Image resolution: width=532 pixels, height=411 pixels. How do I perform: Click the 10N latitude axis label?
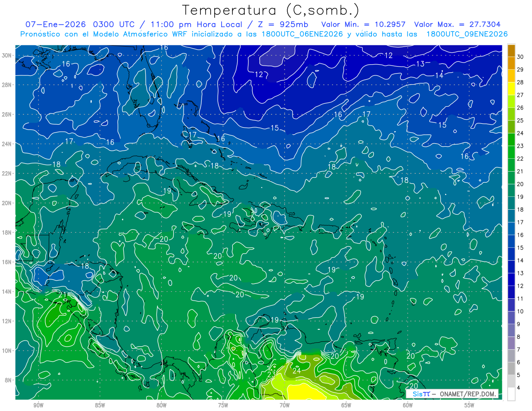(x=7, y=351)
